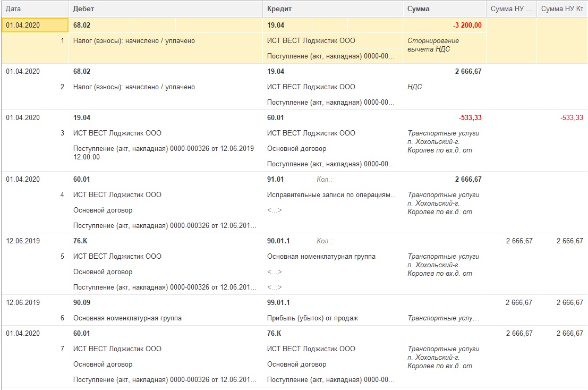Select debit account 90.09 in row 6
The width and height of the screenshot is (588, 390).
point(82,302)
